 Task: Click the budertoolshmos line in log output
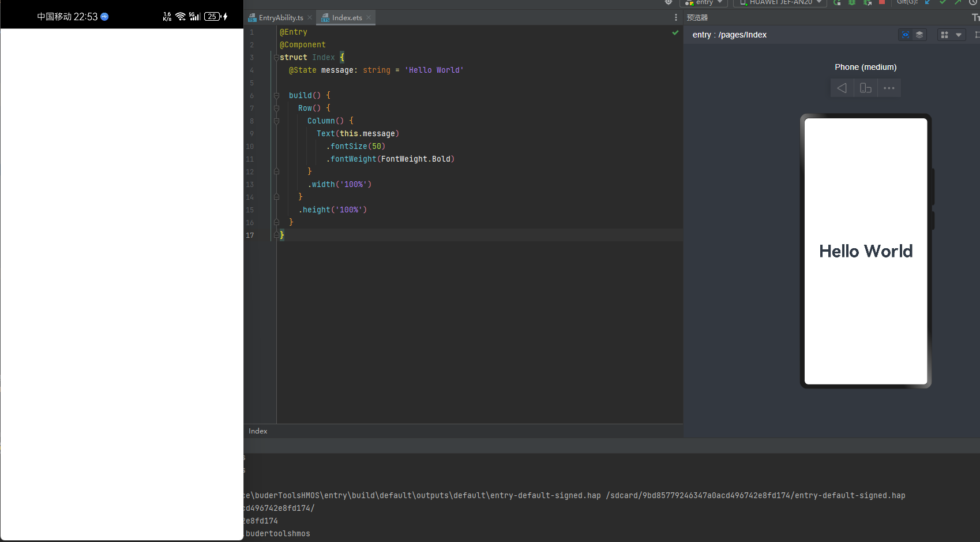click(278, 534)
